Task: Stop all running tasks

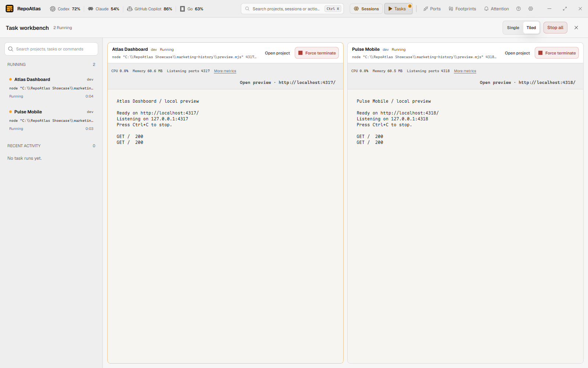Action: [555, 28]
